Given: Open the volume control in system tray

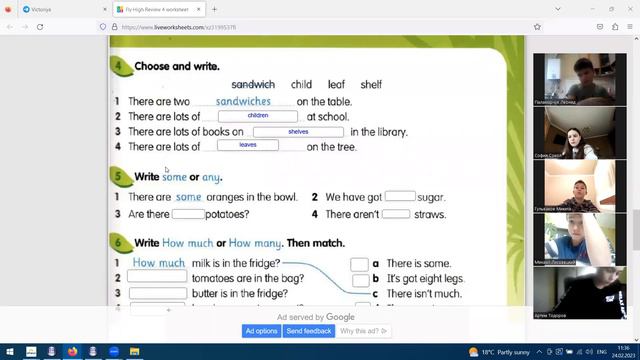Looking at the screenshot, I should (589, 352).
